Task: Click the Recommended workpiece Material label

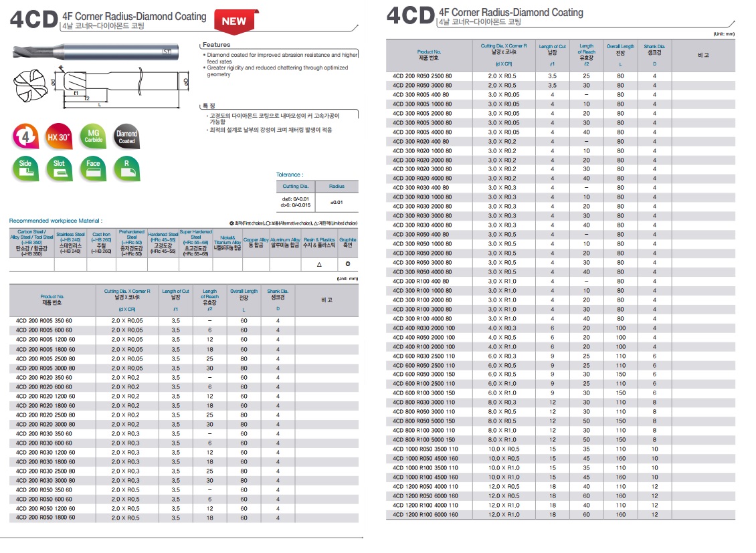Action: tap(56, 221)
